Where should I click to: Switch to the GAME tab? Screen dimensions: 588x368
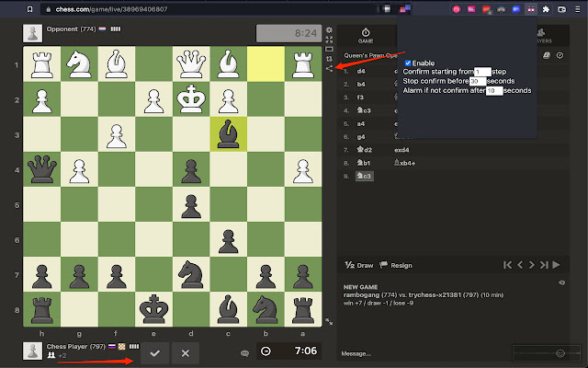click(x=366, y=36)
